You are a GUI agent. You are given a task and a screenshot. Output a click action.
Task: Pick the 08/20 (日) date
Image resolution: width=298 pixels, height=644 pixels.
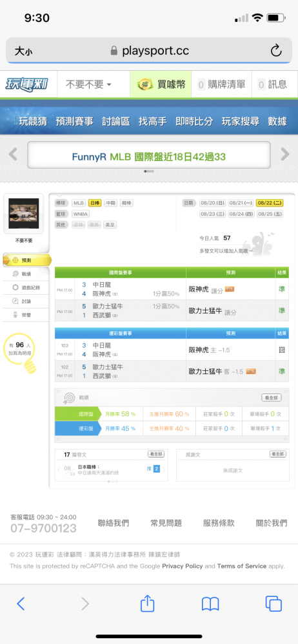pos(212,203)
